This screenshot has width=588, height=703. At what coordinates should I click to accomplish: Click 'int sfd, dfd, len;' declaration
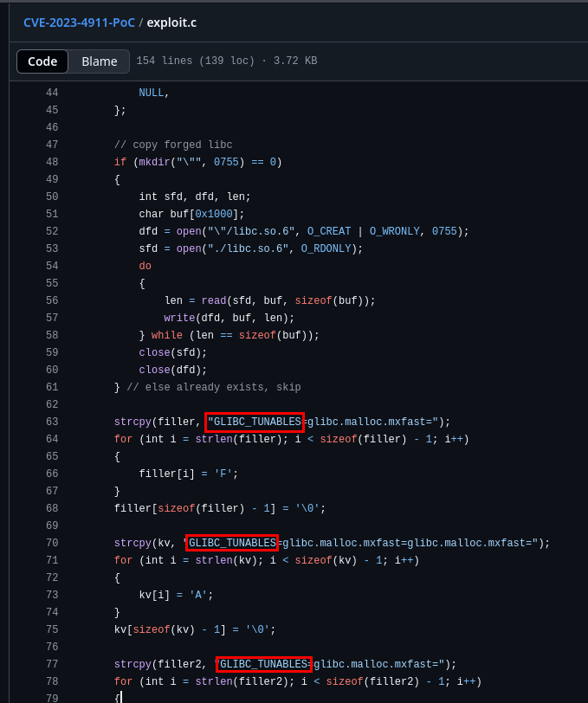click(195, 197)
